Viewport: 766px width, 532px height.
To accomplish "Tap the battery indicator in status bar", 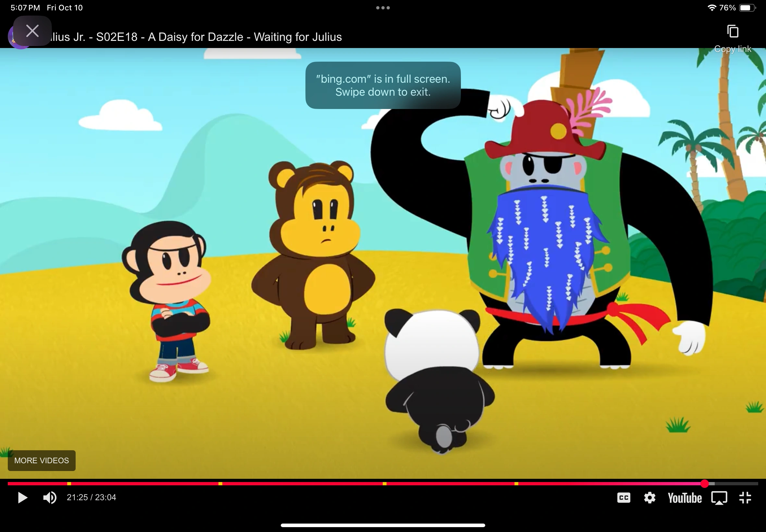I will pos(747,8).
